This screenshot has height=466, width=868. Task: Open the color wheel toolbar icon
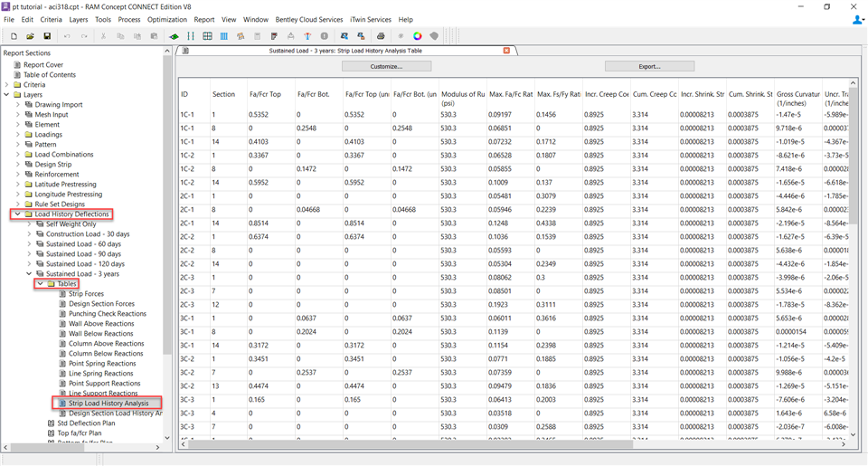pyautogui.click(x=418, y=36)
